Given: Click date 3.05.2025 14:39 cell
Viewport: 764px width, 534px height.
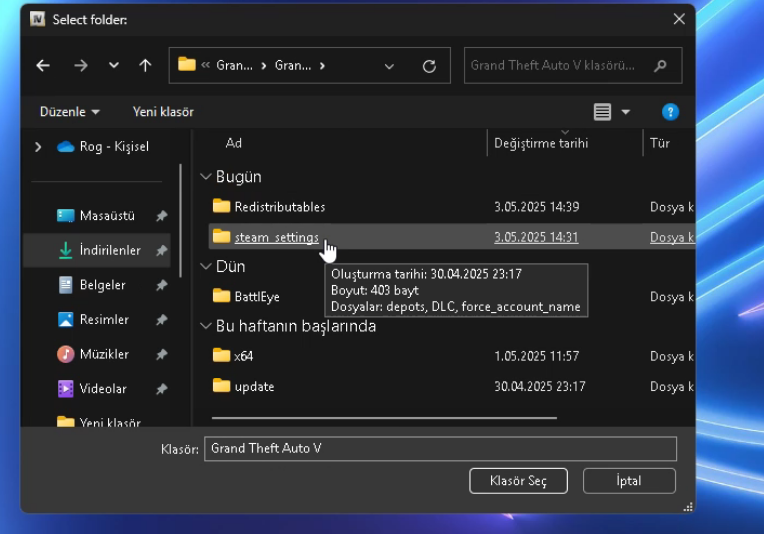Looking at the screenshot, I should [536, 207].
